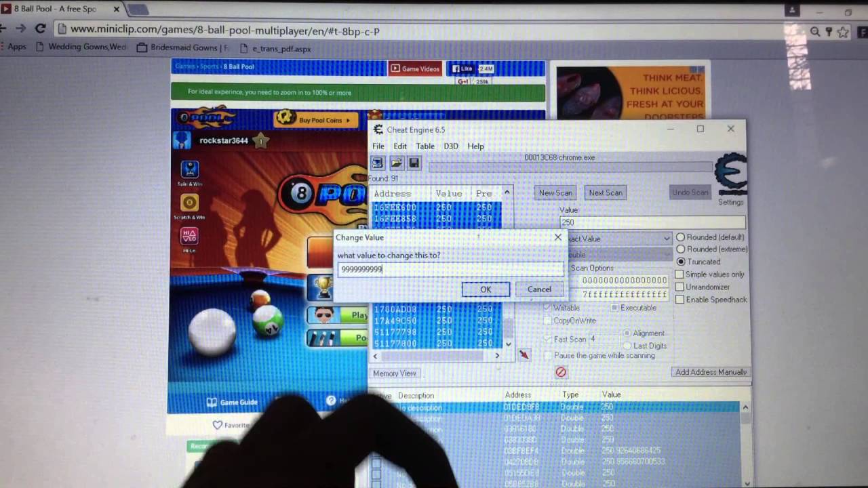Open Bridesmaid Gowns bookmark folder
The width and height of the screenshot is (868, 488).
pos(183,48)
